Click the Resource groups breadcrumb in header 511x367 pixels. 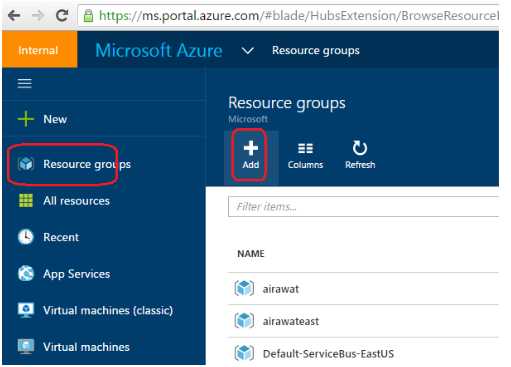pos(316,50)
